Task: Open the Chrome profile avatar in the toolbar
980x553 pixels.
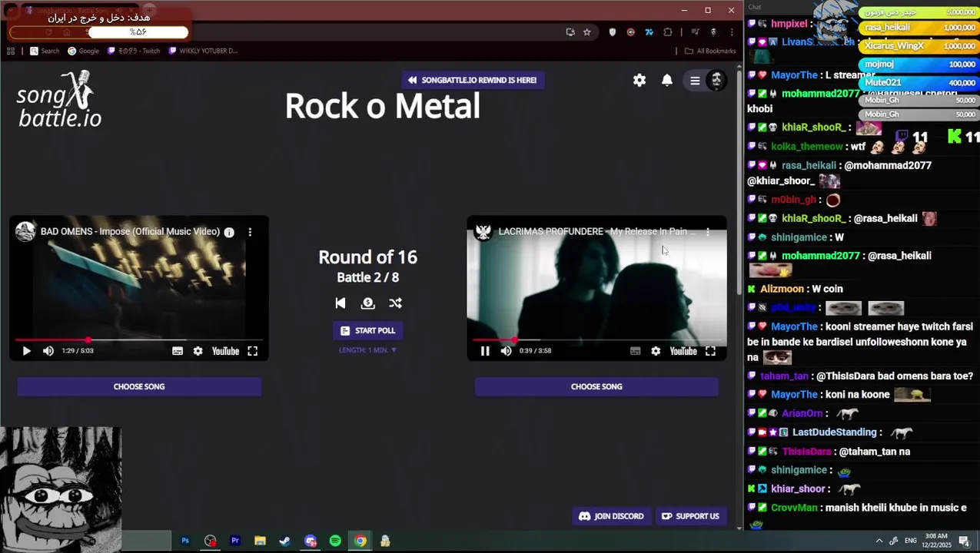Action: point(713,32)
